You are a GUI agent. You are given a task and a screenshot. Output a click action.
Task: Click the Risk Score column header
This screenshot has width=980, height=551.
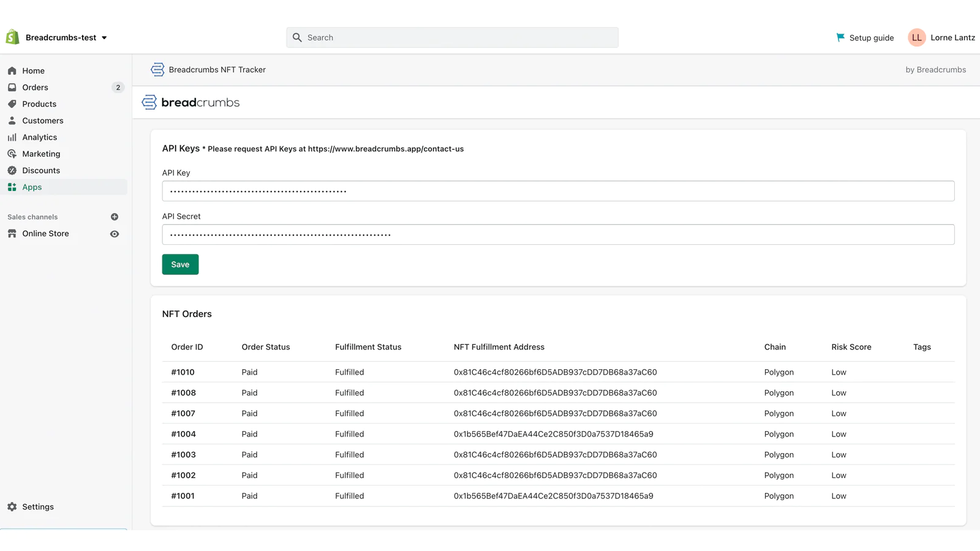tap(851, 347)
